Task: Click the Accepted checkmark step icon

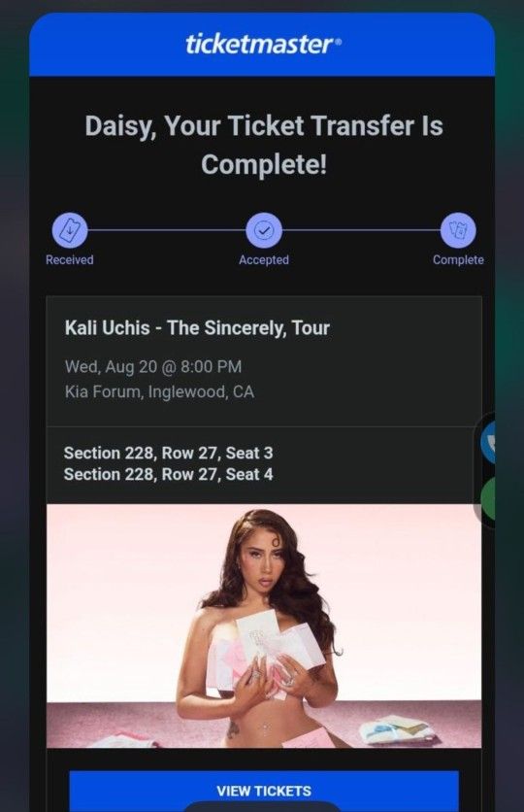Action: pos(264,230)
